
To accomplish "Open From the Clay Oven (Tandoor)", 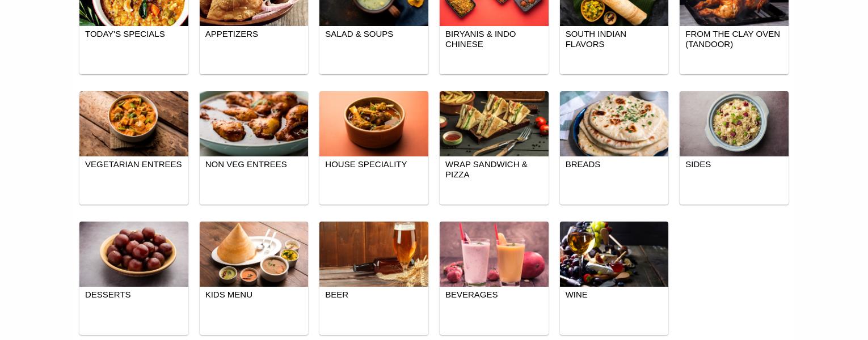I will pos(732,39).
